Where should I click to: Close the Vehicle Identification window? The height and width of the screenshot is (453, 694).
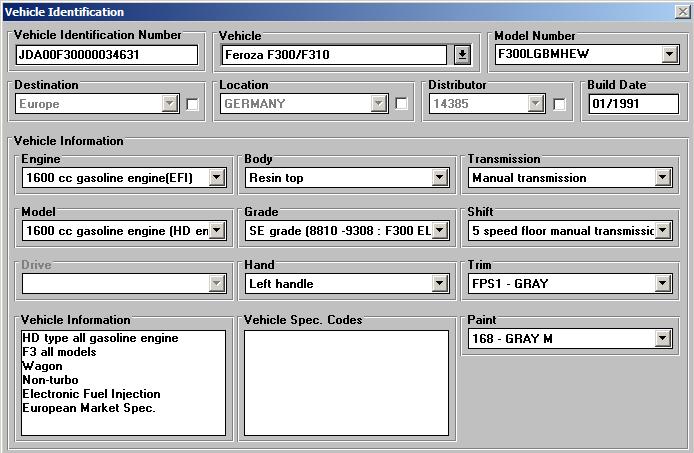pyautogui.click(x=683, y=12)
